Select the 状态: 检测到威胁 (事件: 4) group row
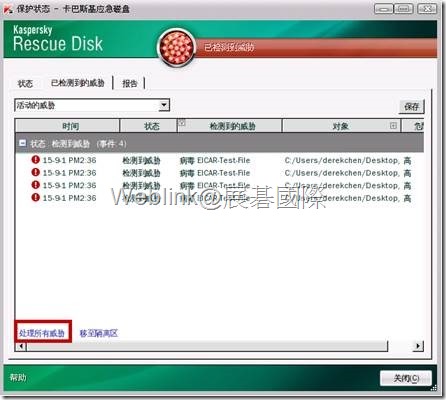Screen dimensions: 446x400 pos(220,144)
